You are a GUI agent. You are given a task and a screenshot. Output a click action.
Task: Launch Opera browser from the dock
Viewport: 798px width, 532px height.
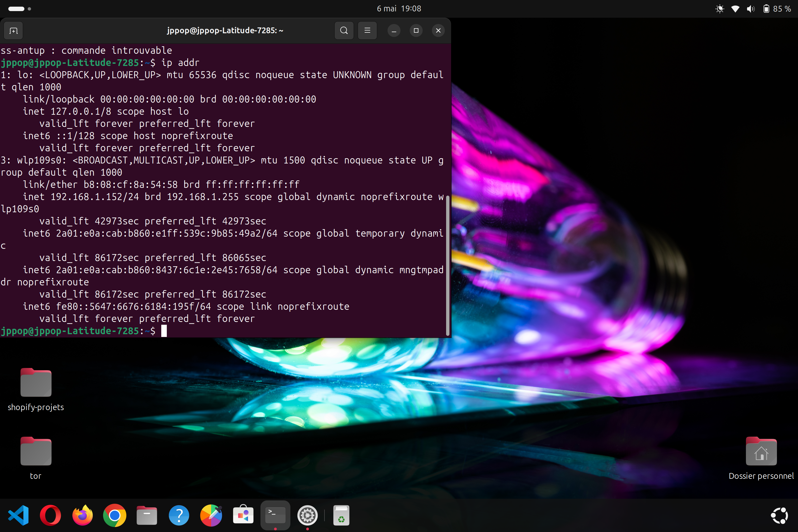click(x=50, y=515)
